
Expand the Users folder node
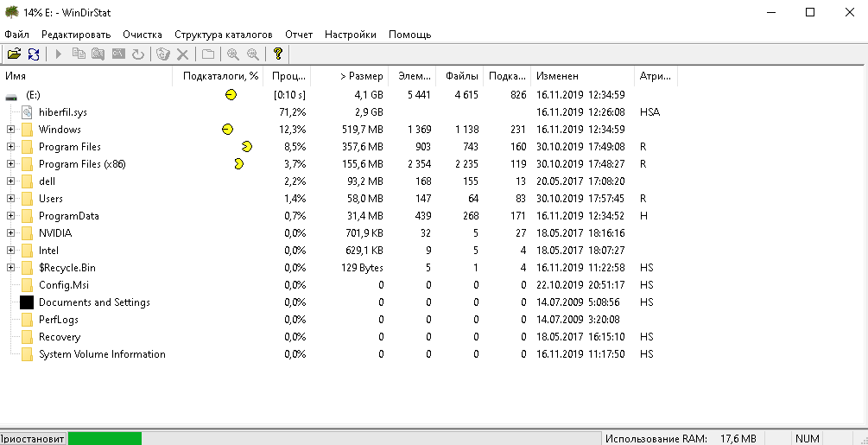10,199
